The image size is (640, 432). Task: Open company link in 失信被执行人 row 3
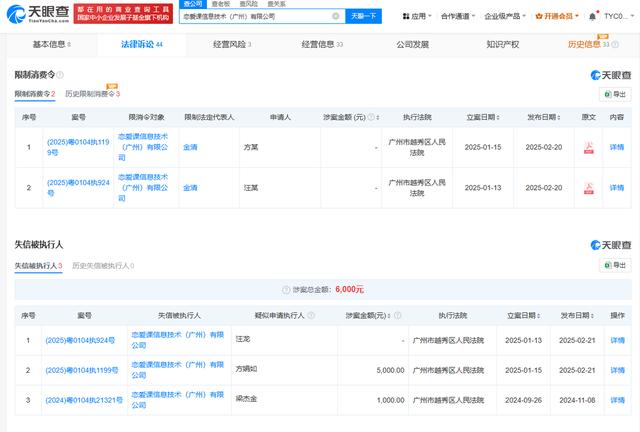point(178,400)
